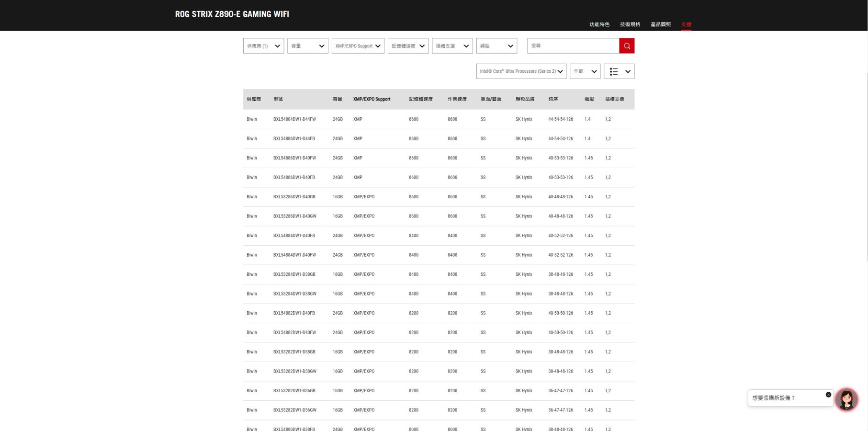This screenshot has height=431, width=868.
Task: Click the 型號 column header
Action: 278,99
